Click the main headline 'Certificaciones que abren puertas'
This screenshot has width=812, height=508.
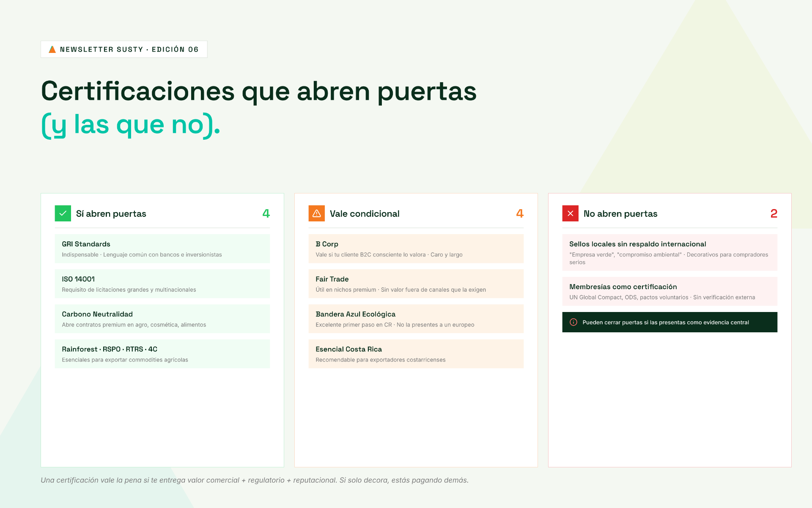tap(259, 91)
